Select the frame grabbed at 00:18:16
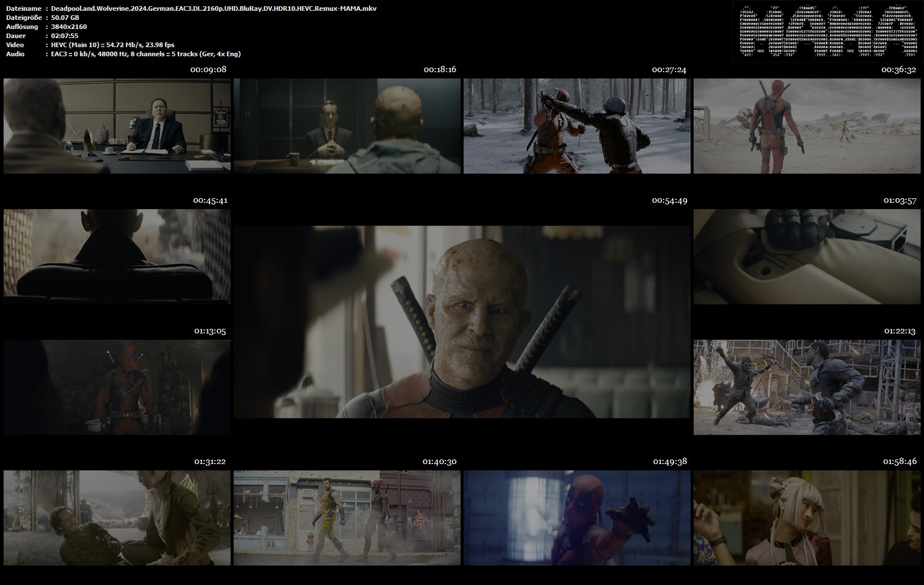Screen dimensions: 924x585 (347, 126)
